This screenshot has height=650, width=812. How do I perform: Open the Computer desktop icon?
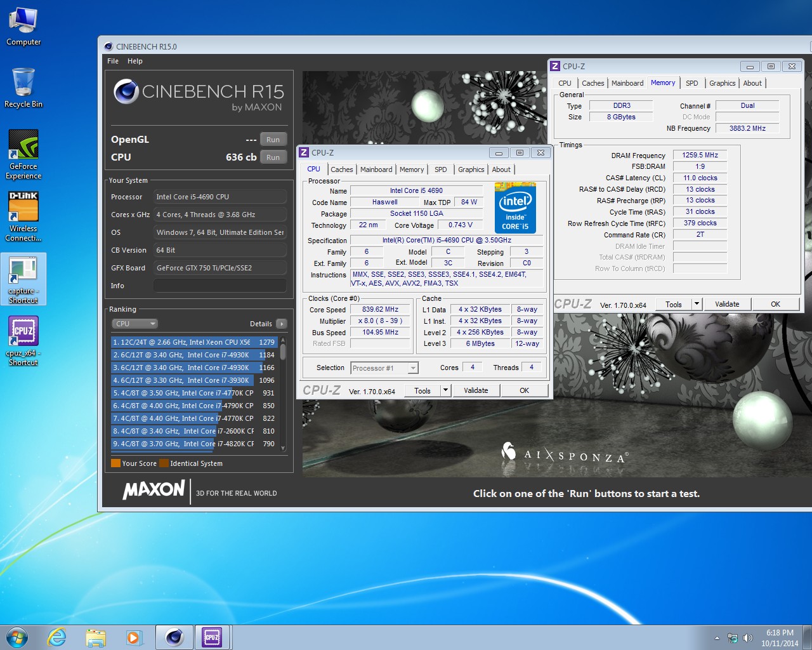pyautogui.click(x=23, y=27)
